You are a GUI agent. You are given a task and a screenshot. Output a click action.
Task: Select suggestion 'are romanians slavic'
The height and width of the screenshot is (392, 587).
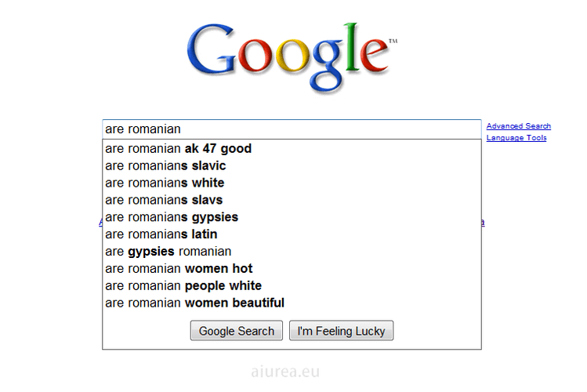pyautogui.click(x=292, y=166)
